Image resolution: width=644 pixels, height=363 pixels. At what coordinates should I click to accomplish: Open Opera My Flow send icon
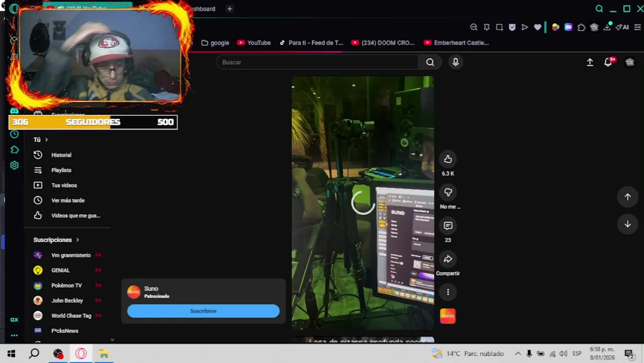point(525,27)
